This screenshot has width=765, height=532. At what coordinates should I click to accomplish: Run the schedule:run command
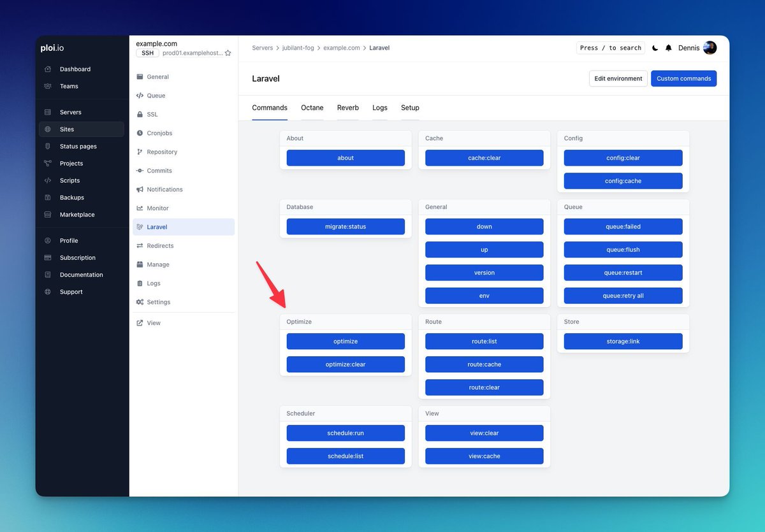click(x=346, y=433)
